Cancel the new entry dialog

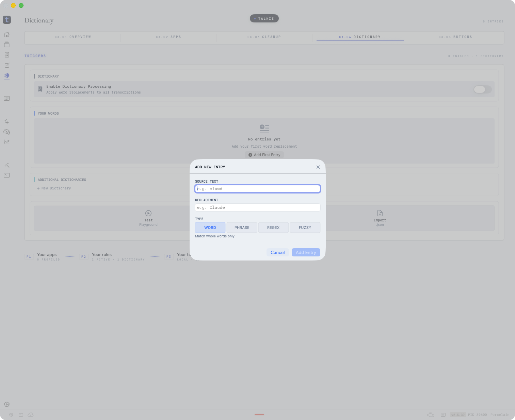click(x=277, y=252)
